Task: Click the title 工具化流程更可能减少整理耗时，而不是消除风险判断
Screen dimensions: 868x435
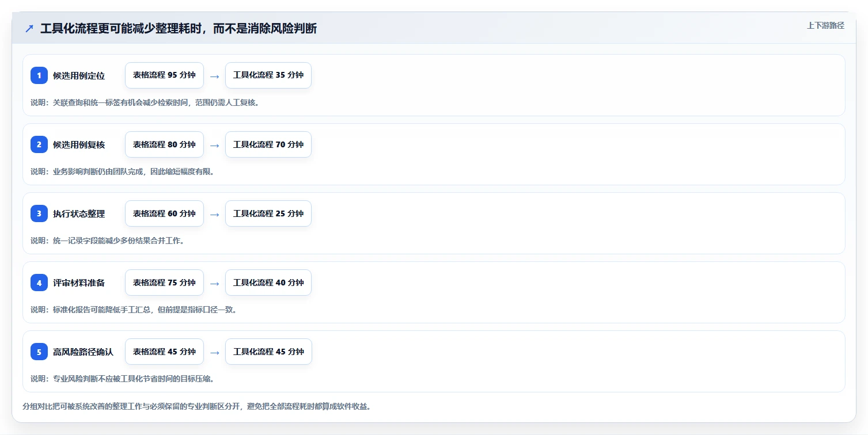Action: tap(179, 29)
